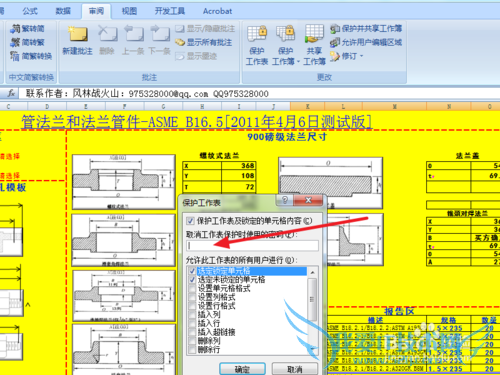Click 显示所有批注 in ribbon

click(x=203, y=42)
